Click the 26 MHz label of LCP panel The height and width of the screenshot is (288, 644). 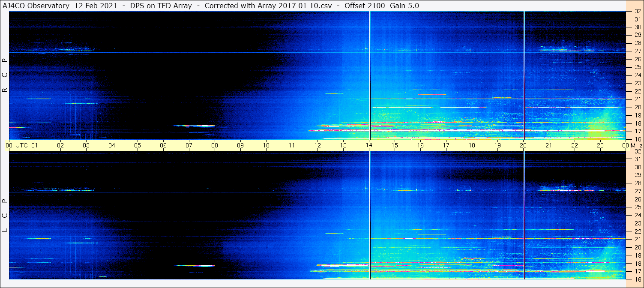pyautogui.click(x=638, y=199)
